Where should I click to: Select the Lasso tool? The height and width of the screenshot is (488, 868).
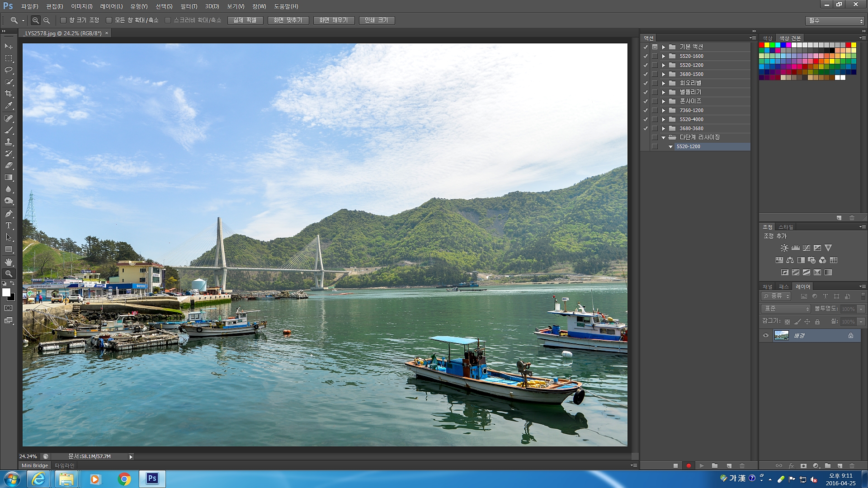(x=9, y=70)
